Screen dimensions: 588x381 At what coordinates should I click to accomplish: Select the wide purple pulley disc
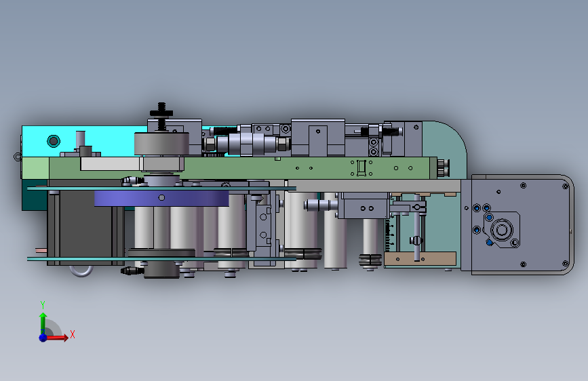pyautogui.click(x=161, y=198)
